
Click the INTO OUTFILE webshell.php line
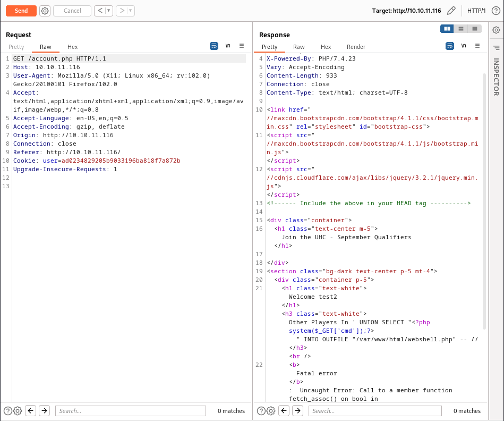(x=387, y=339)
